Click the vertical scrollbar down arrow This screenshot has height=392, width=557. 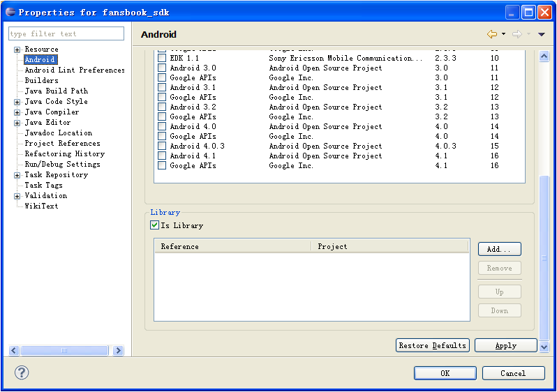[544, 347]
